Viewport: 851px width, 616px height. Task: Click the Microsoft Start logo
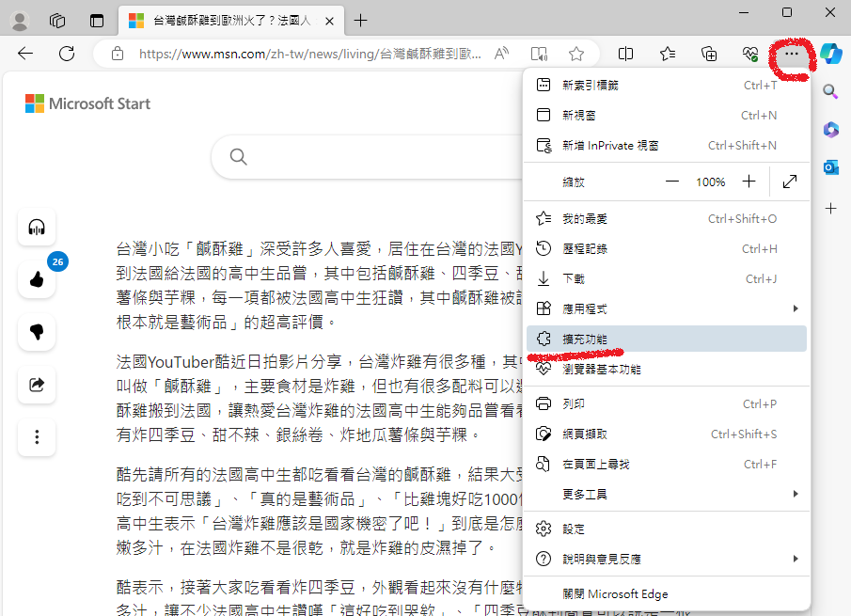pyautogui.click(x=87, y=103)
